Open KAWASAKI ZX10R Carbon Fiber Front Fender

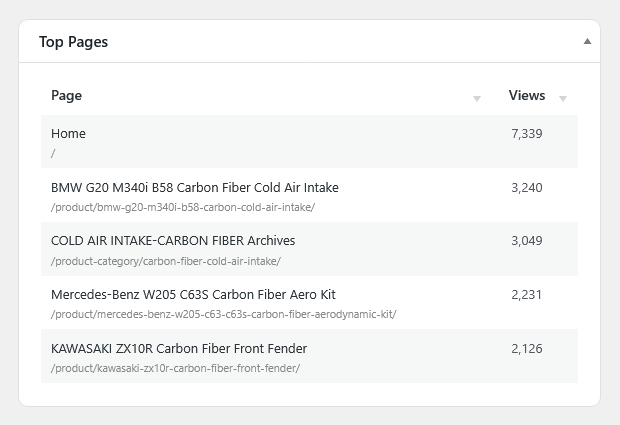tap(179, 349)
